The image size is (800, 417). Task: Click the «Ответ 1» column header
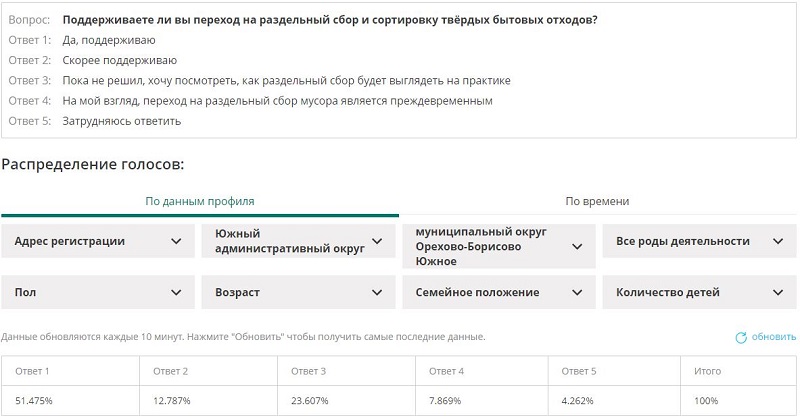(32, 371)
